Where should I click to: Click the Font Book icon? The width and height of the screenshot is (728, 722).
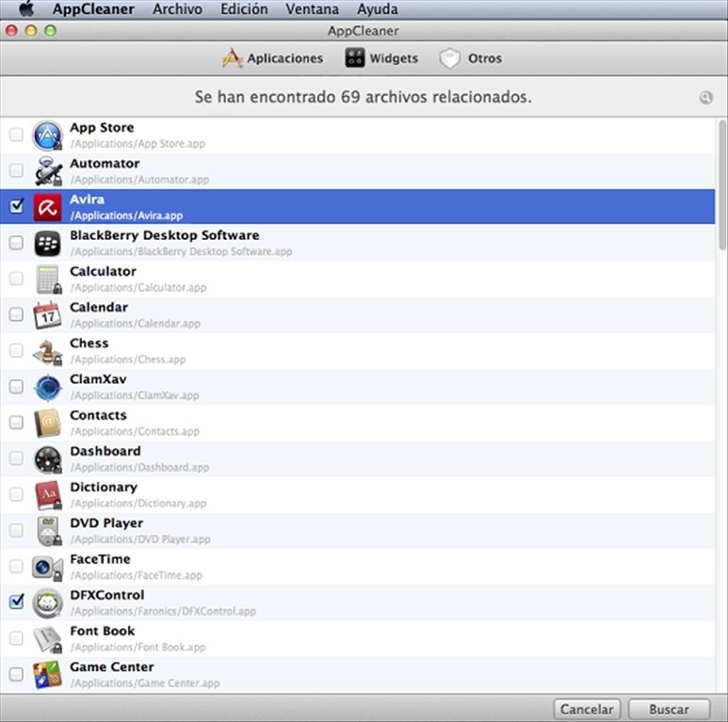pos(47,639)
